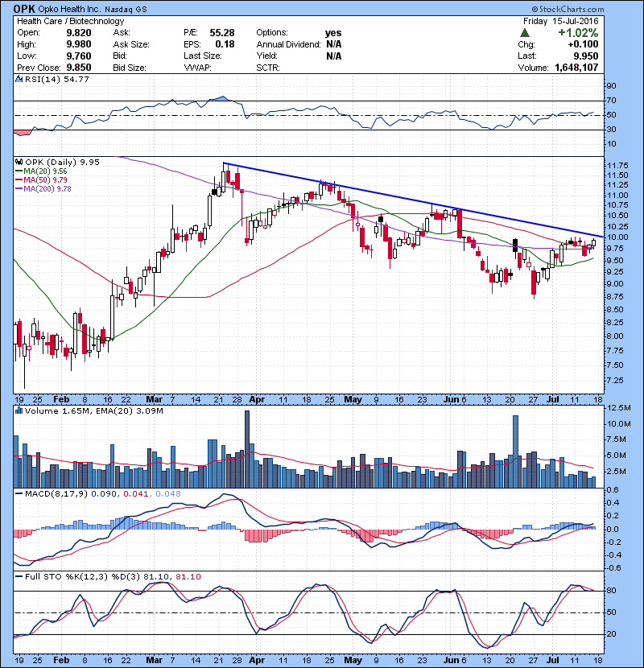
Task: Click the May label under the price chart
Action: (x=353, y=399)
